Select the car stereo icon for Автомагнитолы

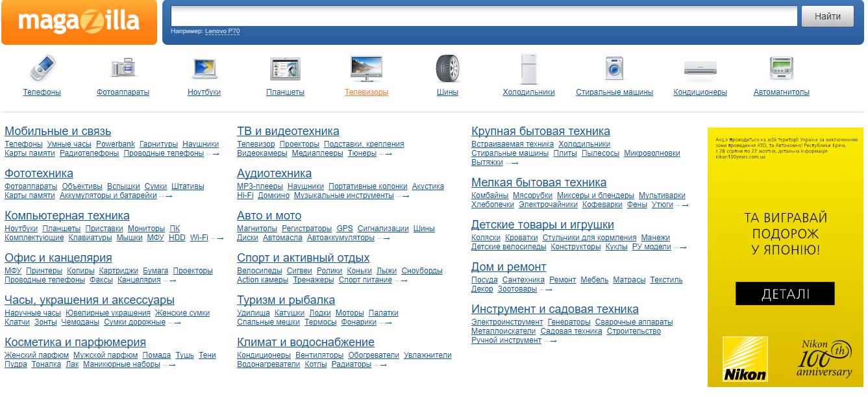[x=781, y=68]
